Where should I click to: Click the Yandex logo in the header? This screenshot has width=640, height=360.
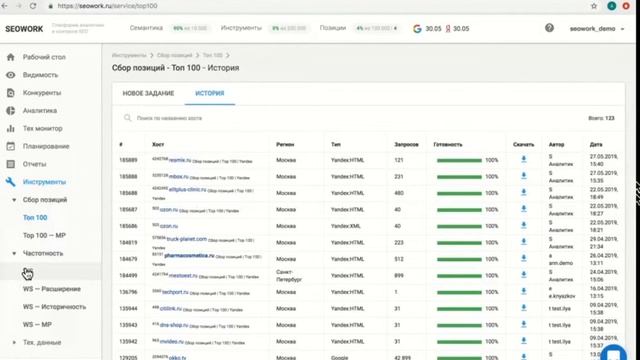(x=448, y=29)
